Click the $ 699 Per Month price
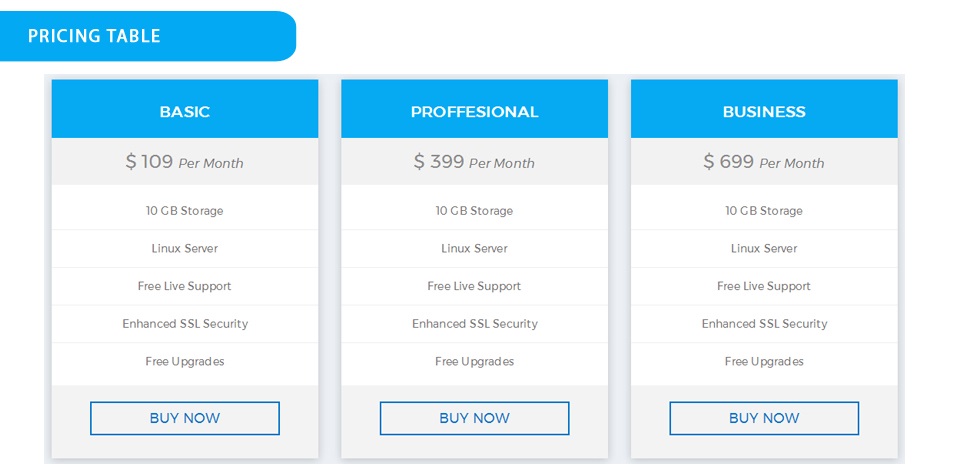 [764, 162]
